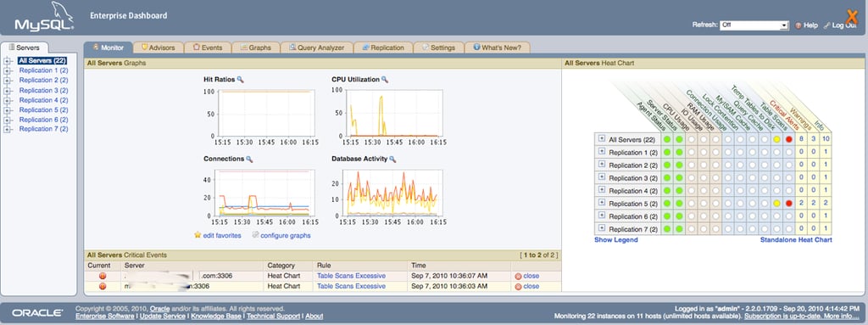This screenshot has height=325, width=868.
Task: Click the Enterprise Software footer link
Action: [x=104, y=317]
